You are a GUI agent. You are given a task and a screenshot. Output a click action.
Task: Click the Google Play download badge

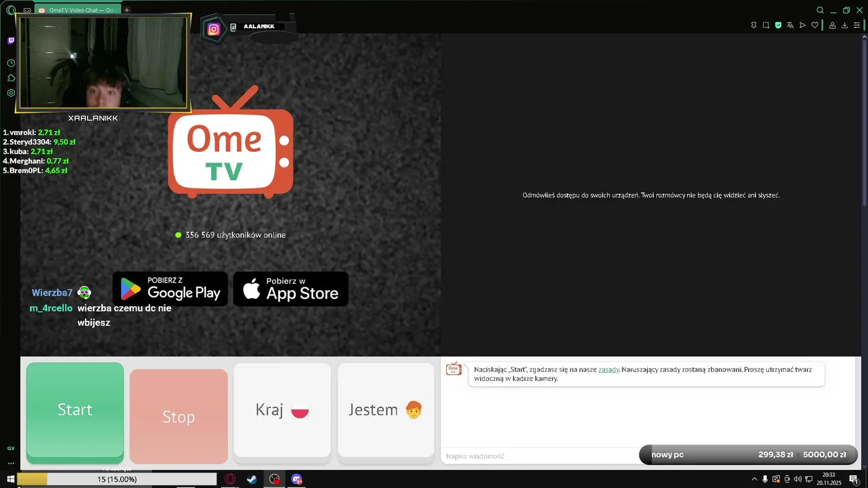coord(170,289)
